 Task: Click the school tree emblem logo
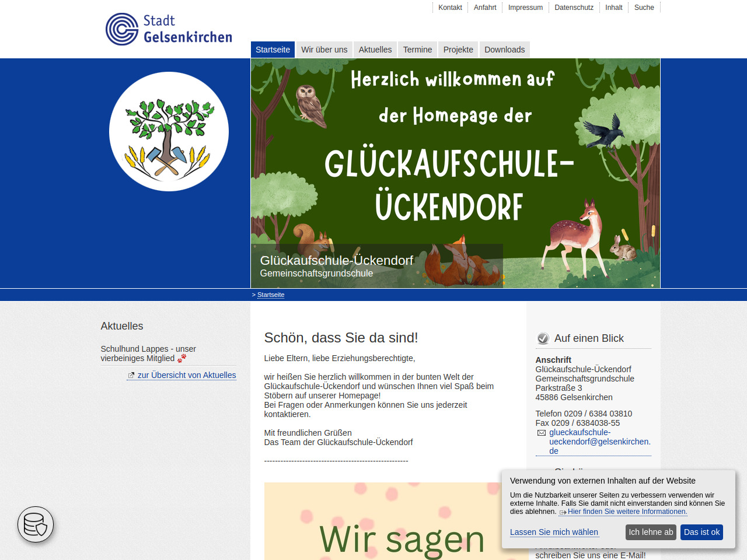(169, 132)
